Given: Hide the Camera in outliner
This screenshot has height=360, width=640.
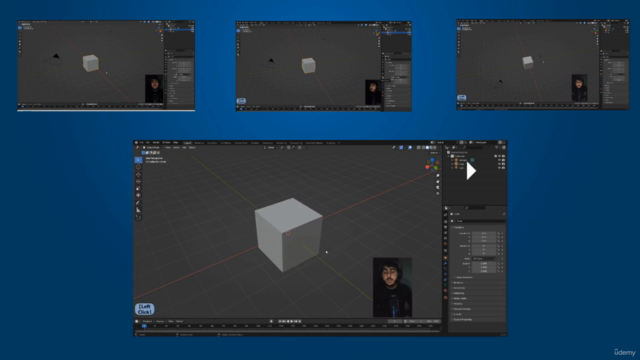Looking at the screenshot, I should point(499,160).
